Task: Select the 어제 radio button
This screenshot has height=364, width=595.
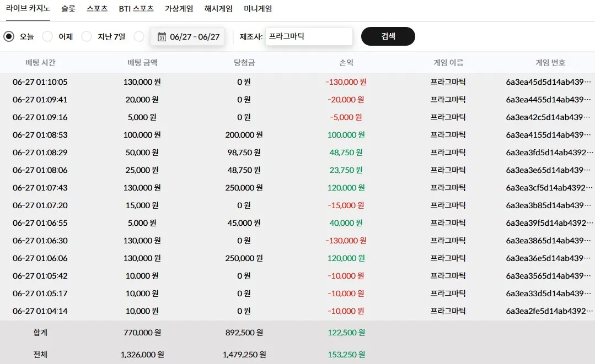Action: click(47, 36)
